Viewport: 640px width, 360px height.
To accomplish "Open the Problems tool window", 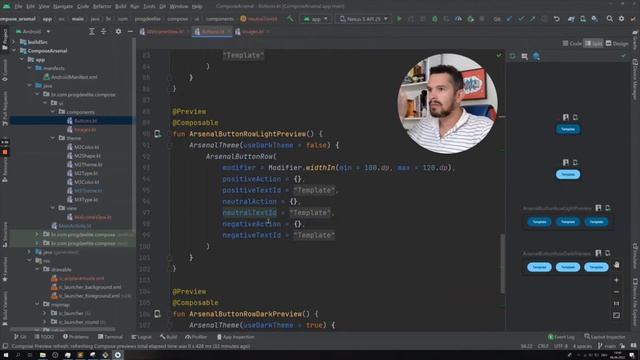I will pos(76,337).
